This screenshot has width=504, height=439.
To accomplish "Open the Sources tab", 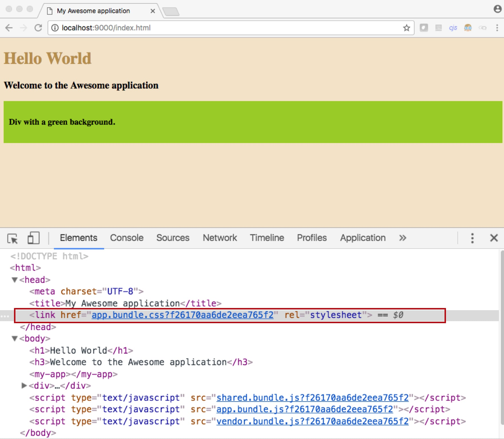I will [173, 238].
